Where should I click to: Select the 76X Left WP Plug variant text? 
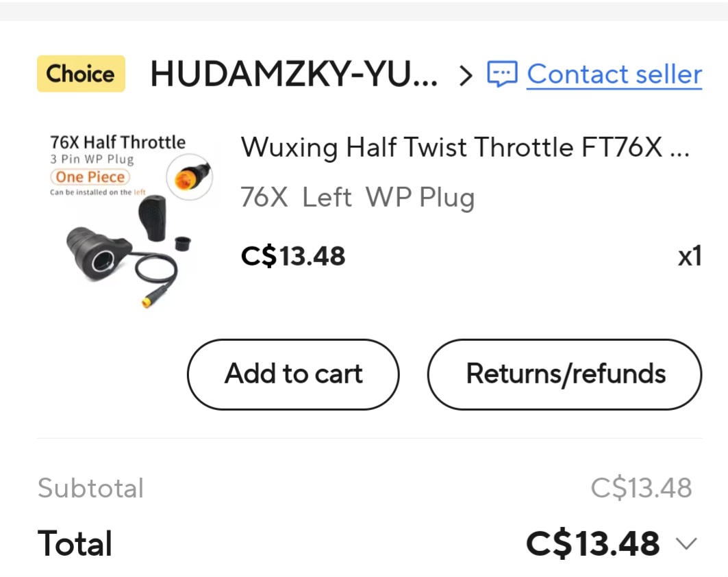357,198
